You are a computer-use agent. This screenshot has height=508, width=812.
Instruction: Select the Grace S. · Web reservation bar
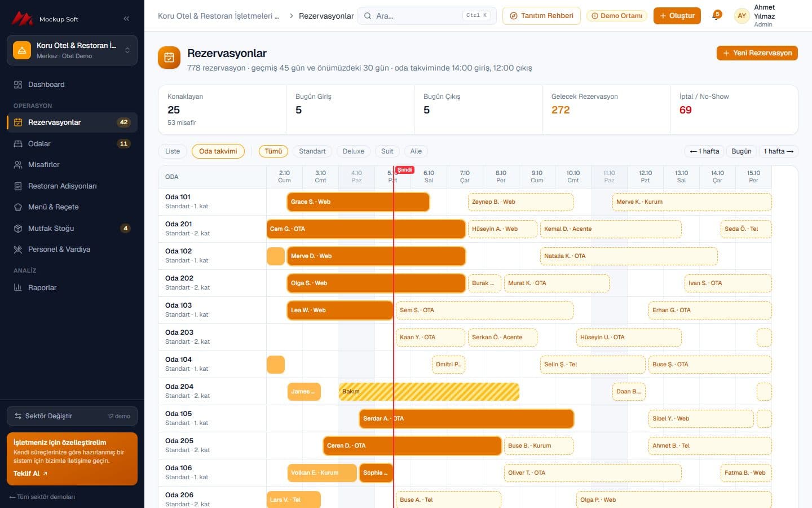358,202
